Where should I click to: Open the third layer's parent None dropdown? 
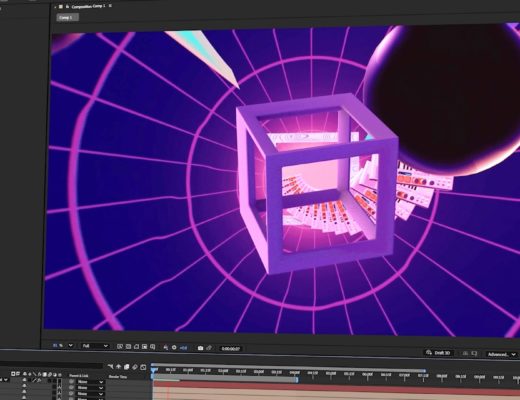[90, 394]
